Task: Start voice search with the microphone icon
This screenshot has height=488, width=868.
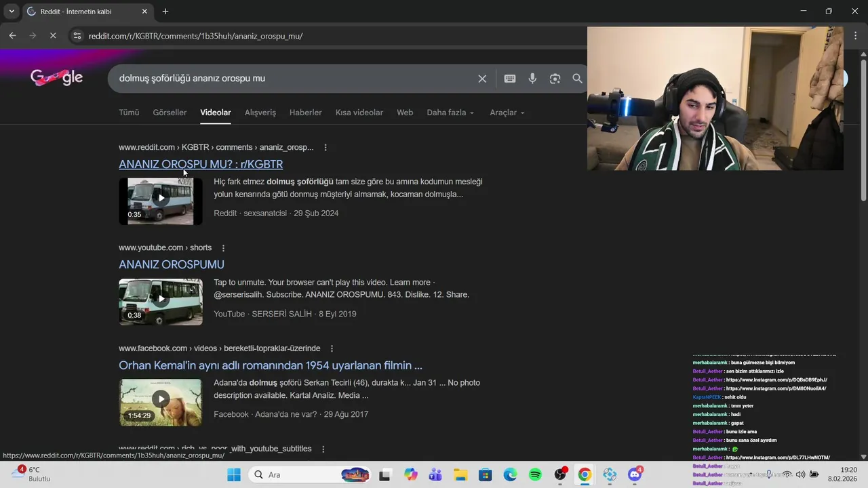Action: [x=532, y=79]
